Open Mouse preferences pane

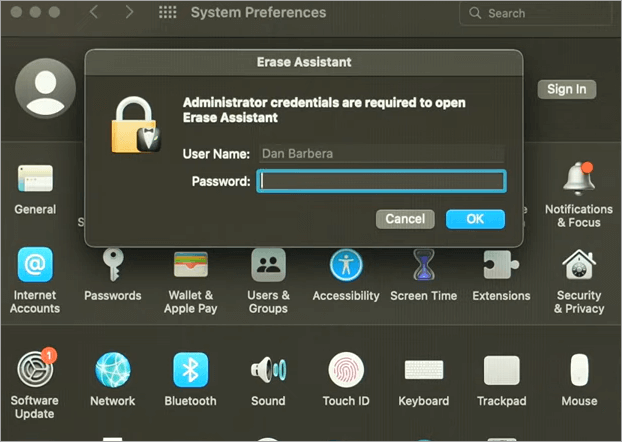tap(579, 370)
